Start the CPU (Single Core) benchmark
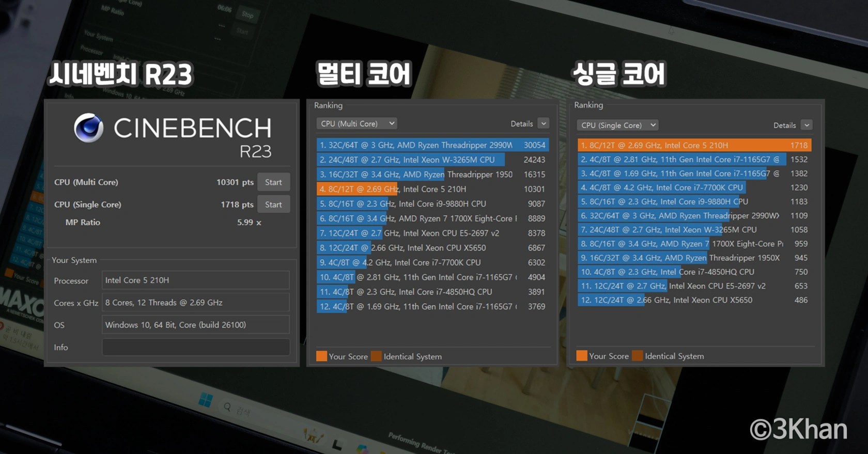Image resolution: width=868 pixels, height=454 pixels. 273,205
